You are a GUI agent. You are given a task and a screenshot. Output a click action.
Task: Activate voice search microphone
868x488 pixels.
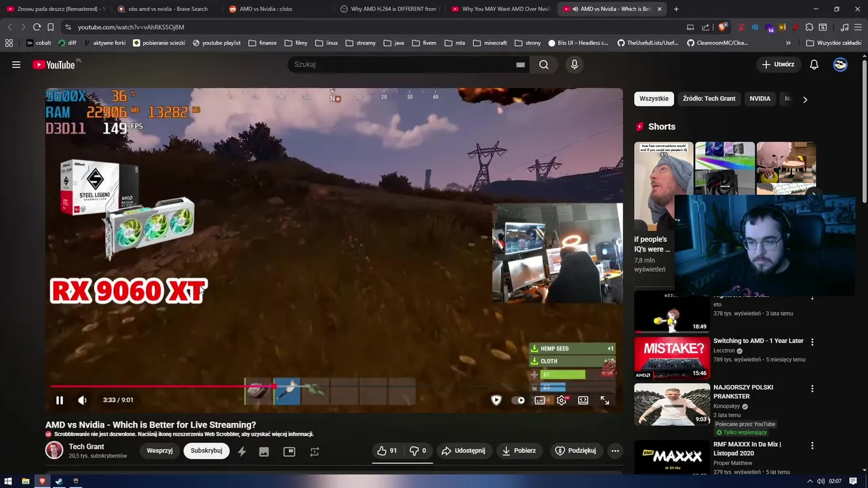(574, 64)
